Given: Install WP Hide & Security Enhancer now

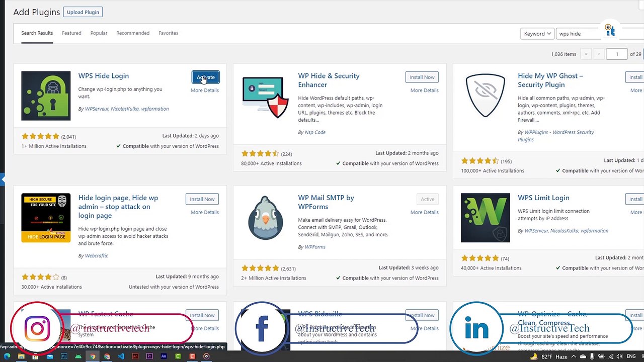Looking at the screenshot, I should 422,77.
